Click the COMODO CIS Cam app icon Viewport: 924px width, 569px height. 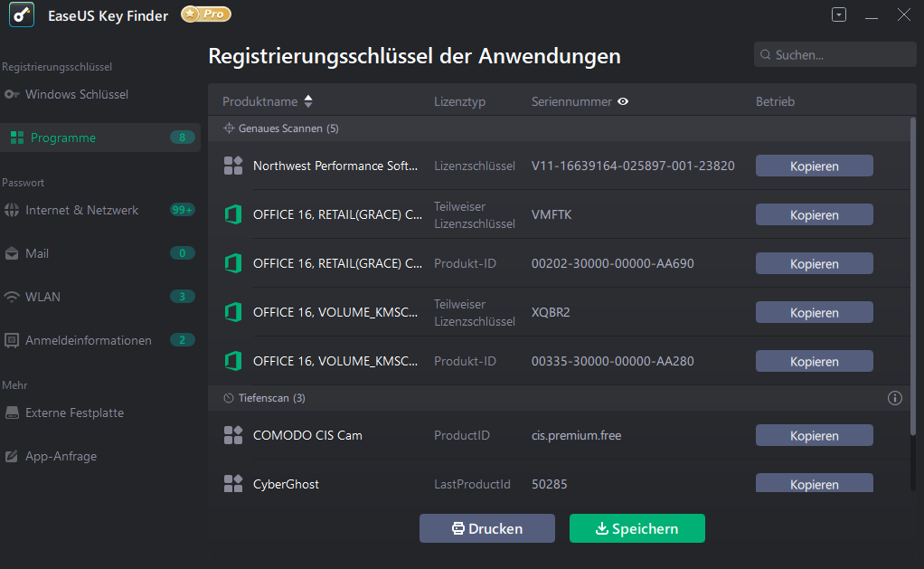click(x=233, y=435)
